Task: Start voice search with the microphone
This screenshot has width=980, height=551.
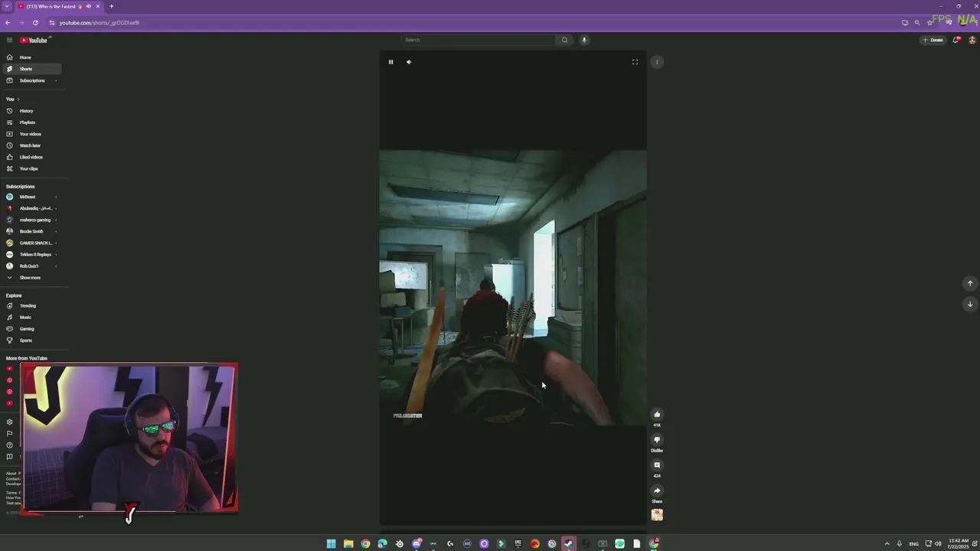Action: pyautogui.click(x=584, y=40)
